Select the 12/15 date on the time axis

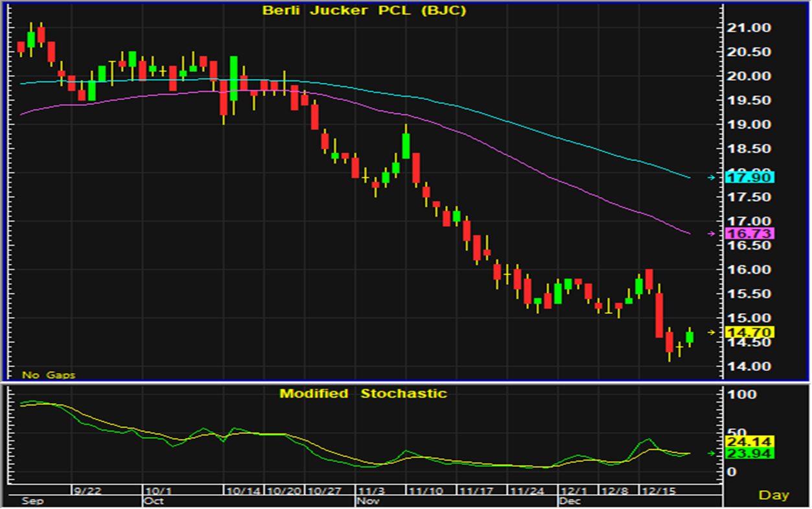tap(655, 492)
